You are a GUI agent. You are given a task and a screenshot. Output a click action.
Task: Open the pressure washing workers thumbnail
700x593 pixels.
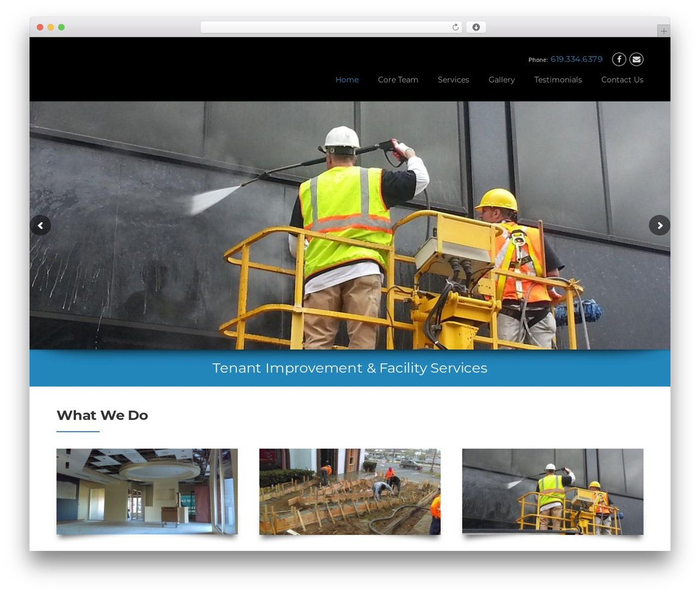[553, 492]
